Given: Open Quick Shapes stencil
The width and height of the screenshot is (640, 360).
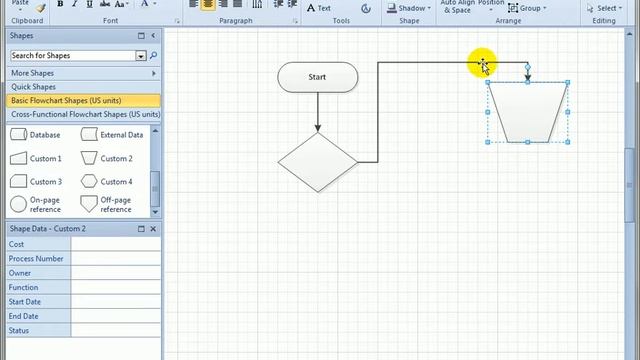Looking at the screenshot, I should tap(83, 87).
